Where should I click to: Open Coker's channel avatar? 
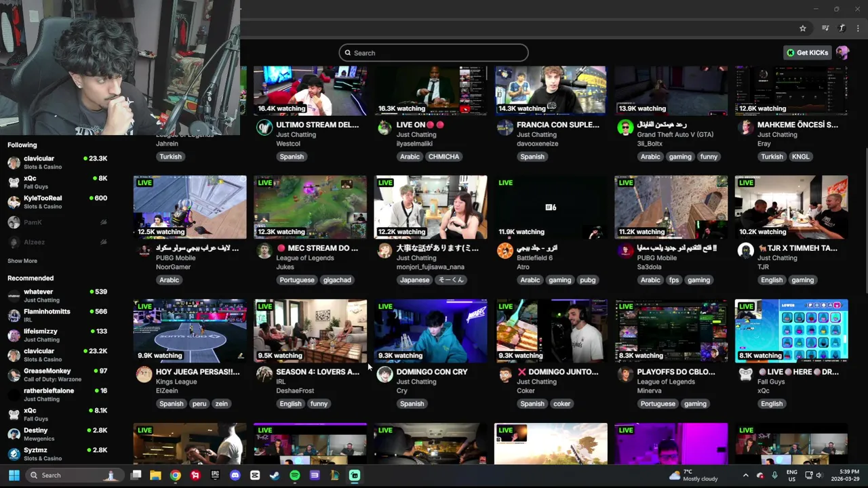pos(505,374)
